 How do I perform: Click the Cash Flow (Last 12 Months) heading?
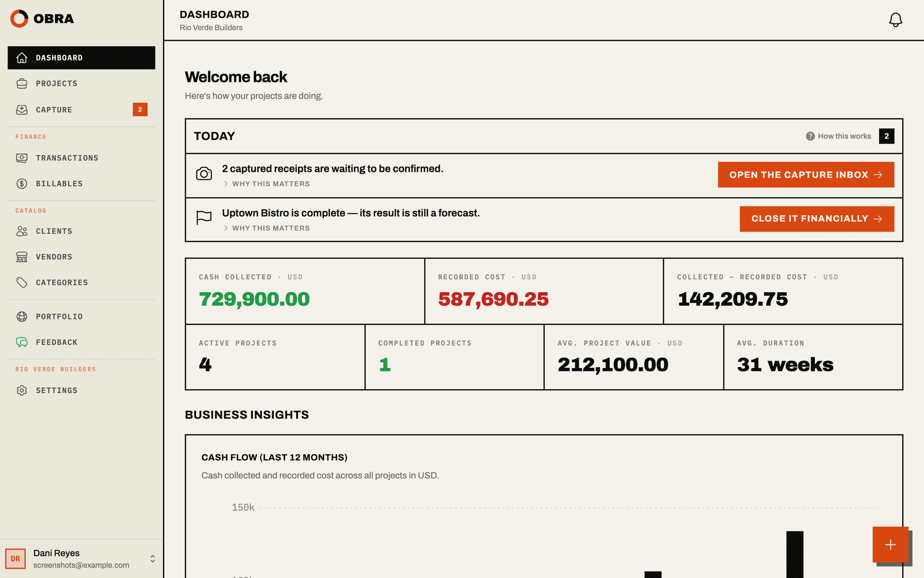[x=274, y=458]
